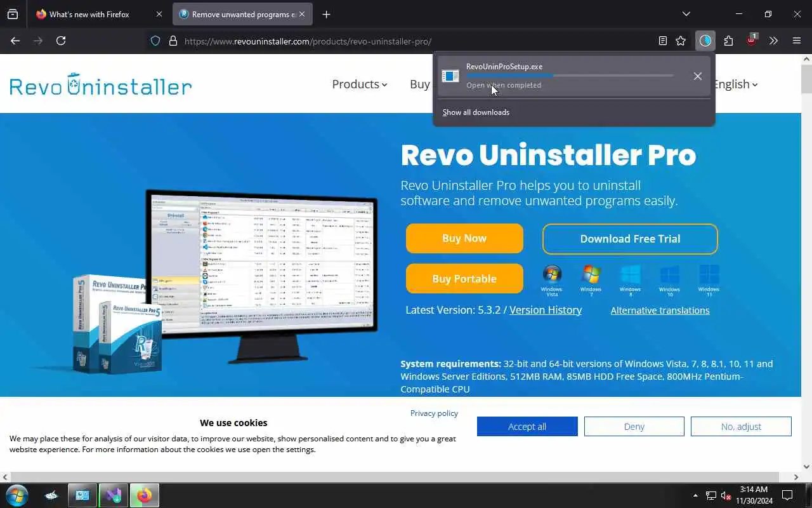The width and height of the screenshot is (812, 508).
Task: Open the Privacy policy link
Action: point(434,413)
